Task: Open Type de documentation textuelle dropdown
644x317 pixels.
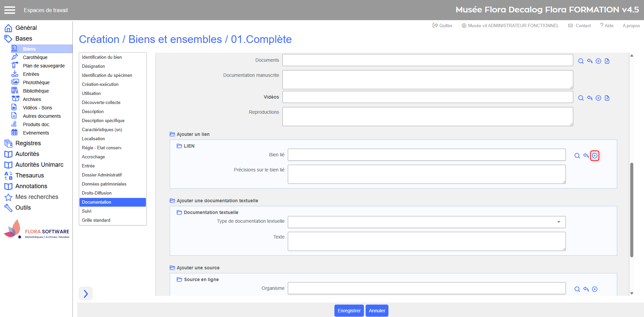Action: pos(426,222)
